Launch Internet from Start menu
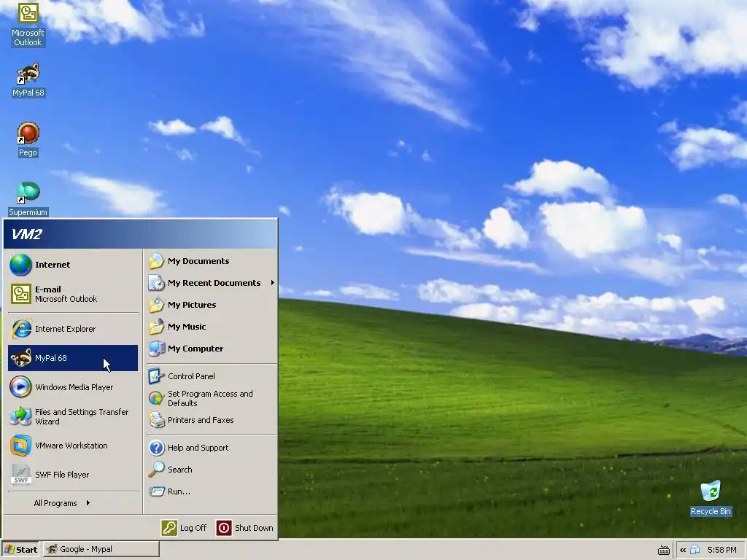Viewport: 747px width, 560px height. pos(73,265)
